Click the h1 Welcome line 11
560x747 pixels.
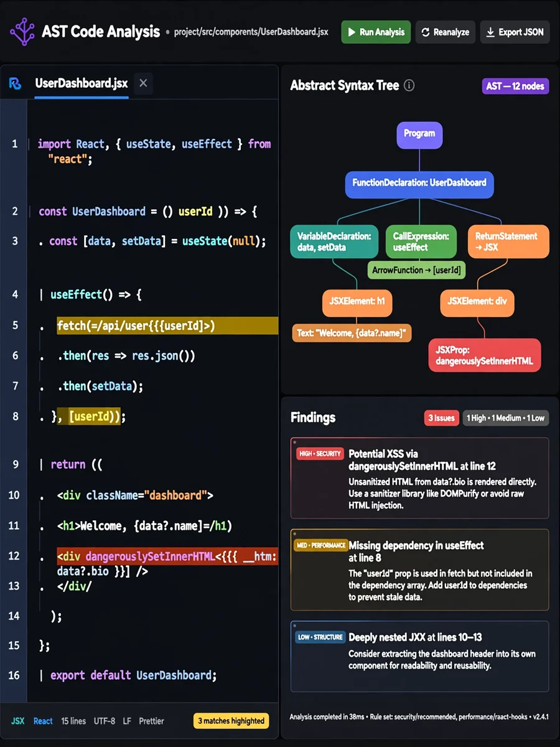144,526
